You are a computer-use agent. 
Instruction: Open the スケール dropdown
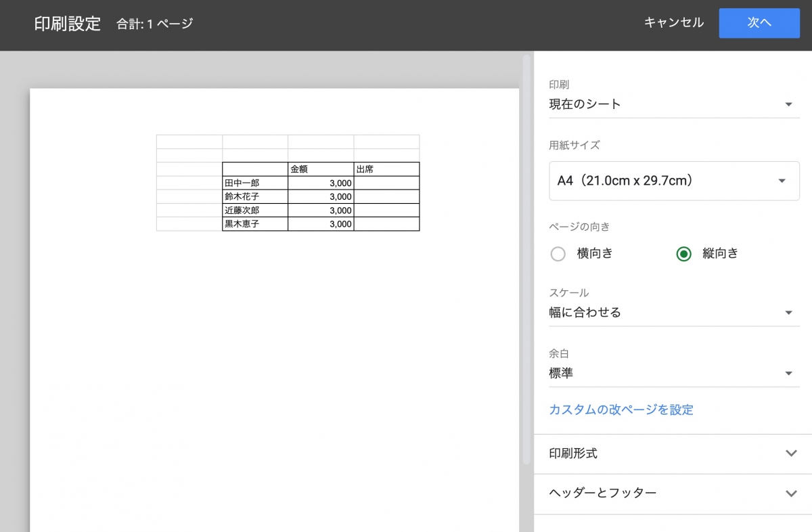coord(673,312)
